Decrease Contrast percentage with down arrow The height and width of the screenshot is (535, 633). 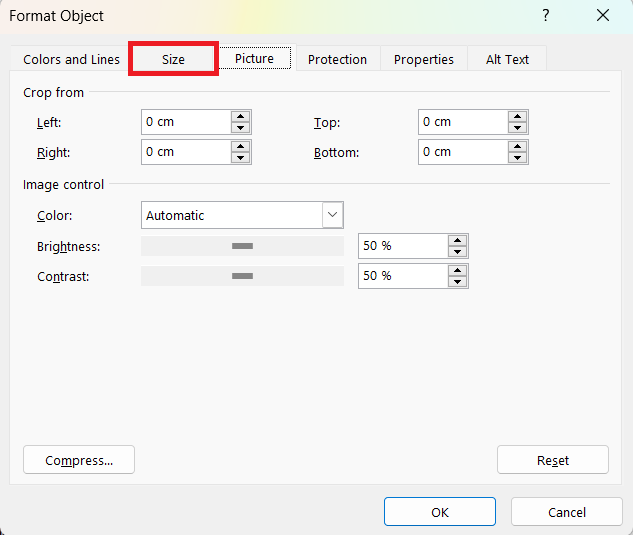[457, 281]
